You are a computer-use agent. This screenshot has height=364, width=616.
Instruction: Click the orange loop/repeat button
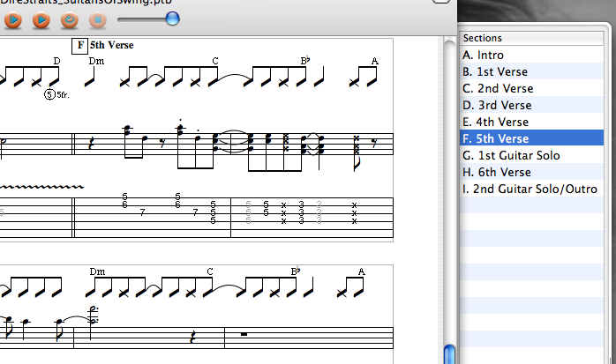(70, 19)
